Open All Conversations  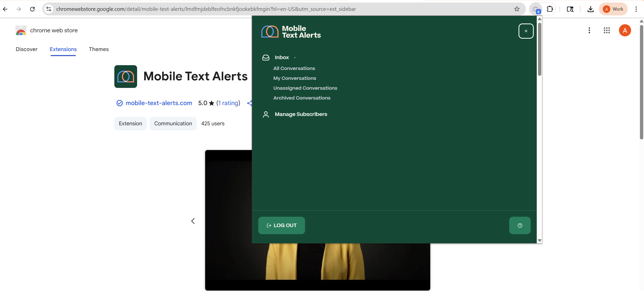pyautogui.click(x=294, y=68)
